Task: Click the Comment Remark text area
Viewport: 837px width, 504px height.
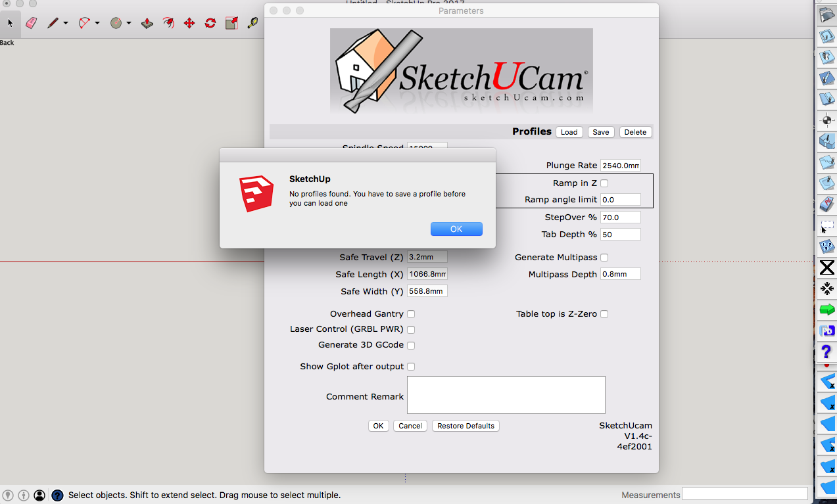Action: point(506,395)
